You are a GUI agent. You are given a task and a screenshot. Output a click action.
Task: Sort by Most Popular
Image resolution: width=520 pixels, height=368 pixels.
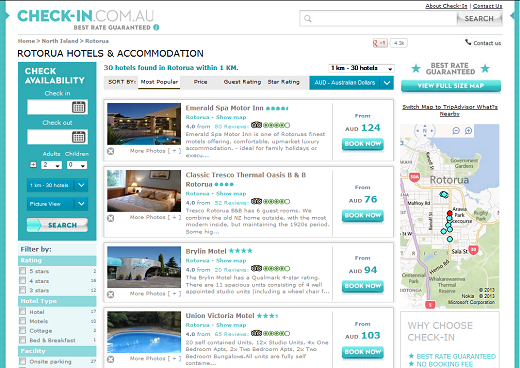click(159, 82)
